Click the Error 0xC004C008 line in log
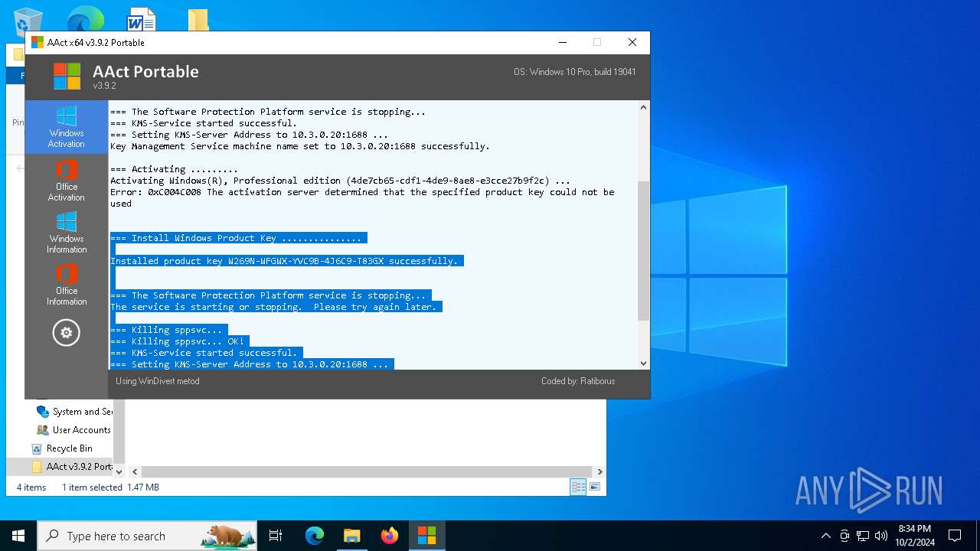980x551 pixels. 362,197
